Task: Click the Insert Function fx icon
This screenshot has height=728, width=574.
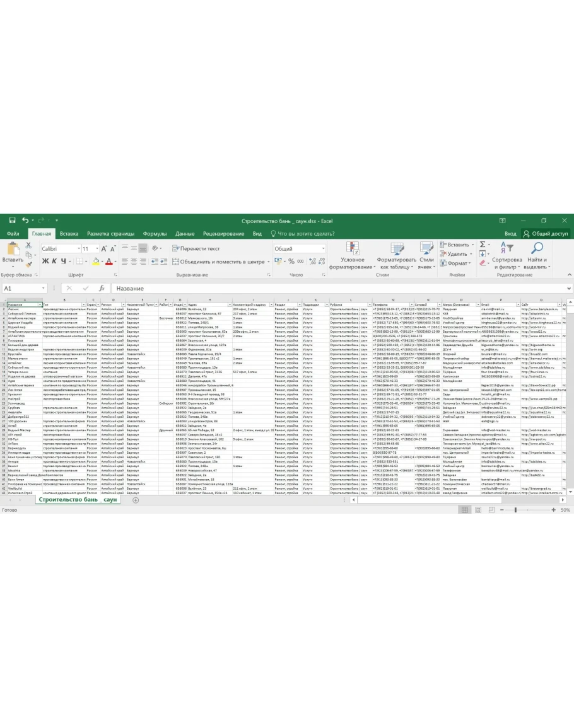Action: pyautogui.click(x=102, y=288)
